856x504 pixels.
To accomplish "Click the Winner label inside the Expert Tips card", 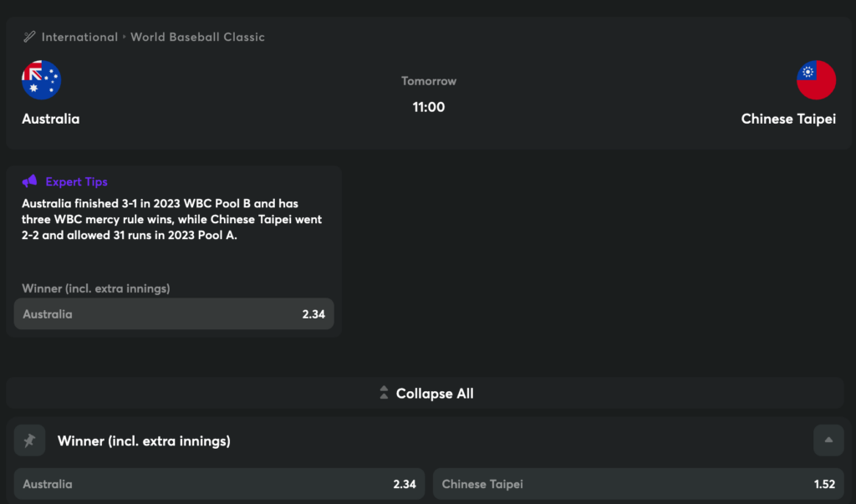I will point(96,288).
